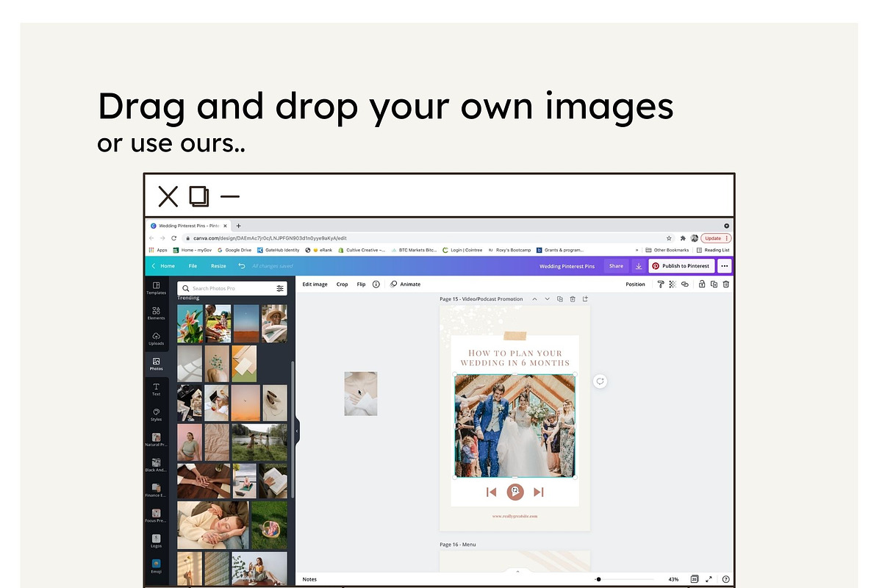The height and width of the screenshot is (588, 882).
Task: Delete page 15 with its trash icon
Action: coord(573,299)
